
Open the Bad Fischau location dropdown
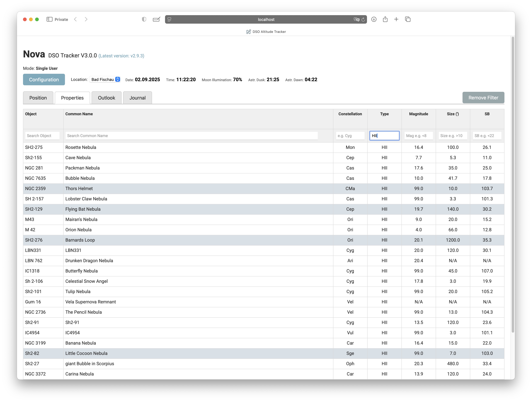point(105,79)
